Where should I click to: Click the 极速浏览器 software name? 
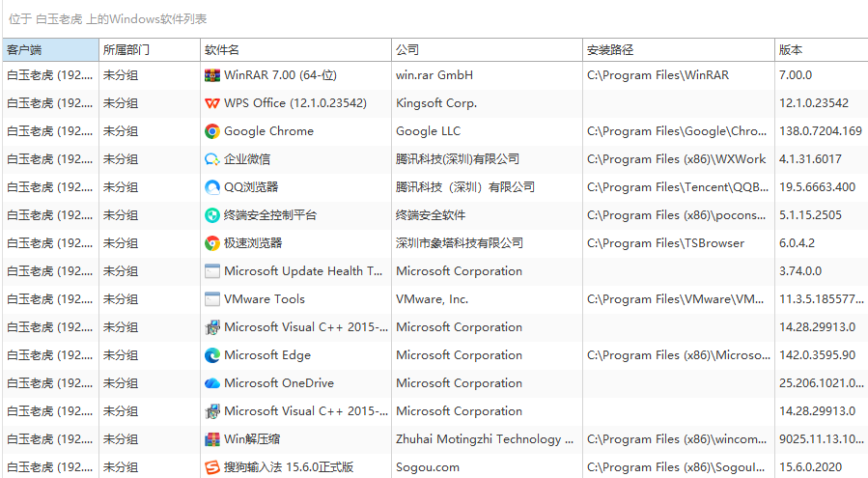(x=253, y=243)
